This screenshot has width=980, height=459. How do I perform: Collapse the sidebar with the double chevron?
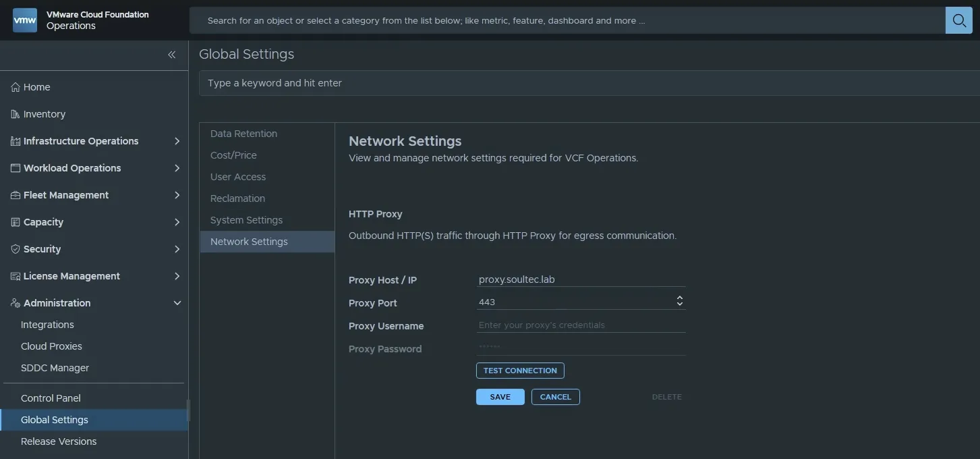172,55
